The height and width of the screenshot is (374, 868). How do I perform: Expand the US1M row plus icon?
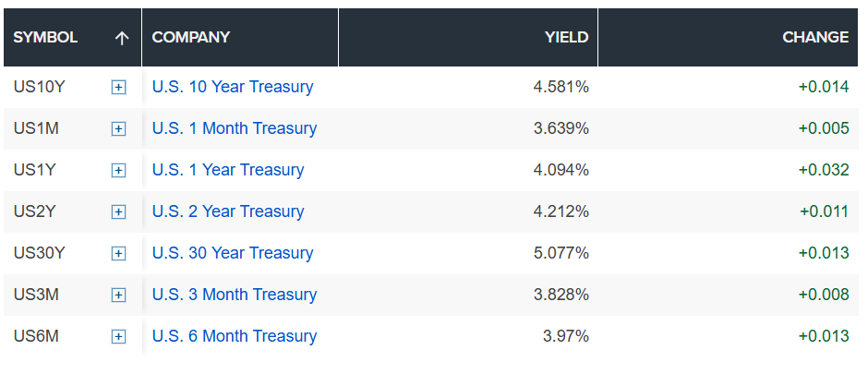click(118, 129)
